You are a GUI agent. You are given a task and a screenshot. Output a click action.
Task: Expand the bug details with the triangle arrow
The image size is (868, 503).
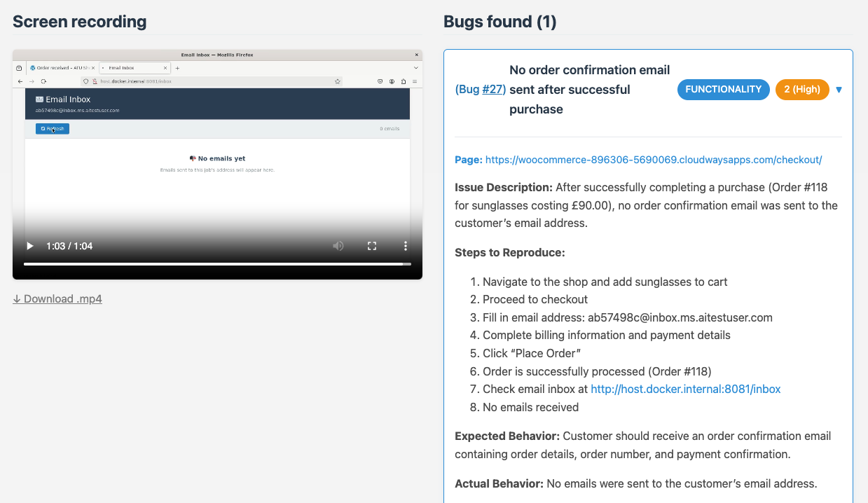point(839,89)
